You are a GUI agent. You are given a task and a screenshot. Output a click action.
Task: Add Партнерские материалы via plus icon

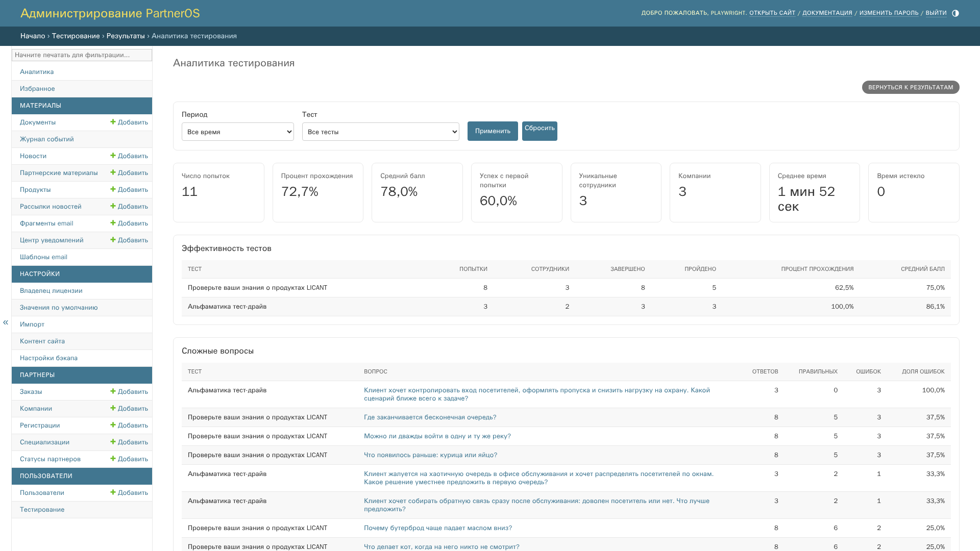coord(129,173)
